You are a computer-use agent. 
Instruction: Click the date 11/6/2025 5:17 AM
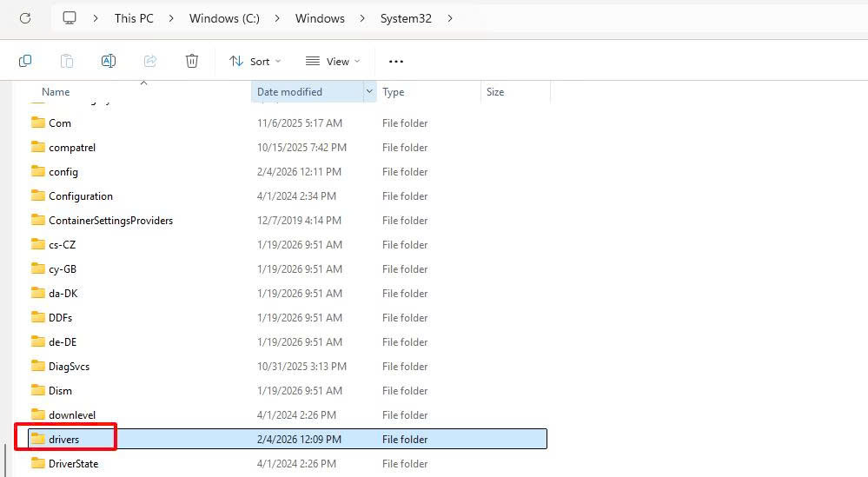tap(300, 123)
